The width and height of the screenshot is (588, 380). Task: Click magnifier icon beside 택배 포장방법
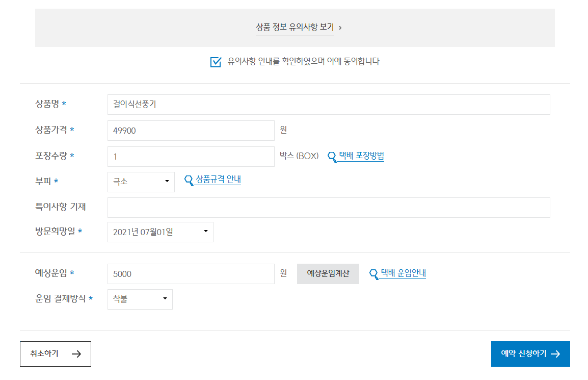(332, 157)
